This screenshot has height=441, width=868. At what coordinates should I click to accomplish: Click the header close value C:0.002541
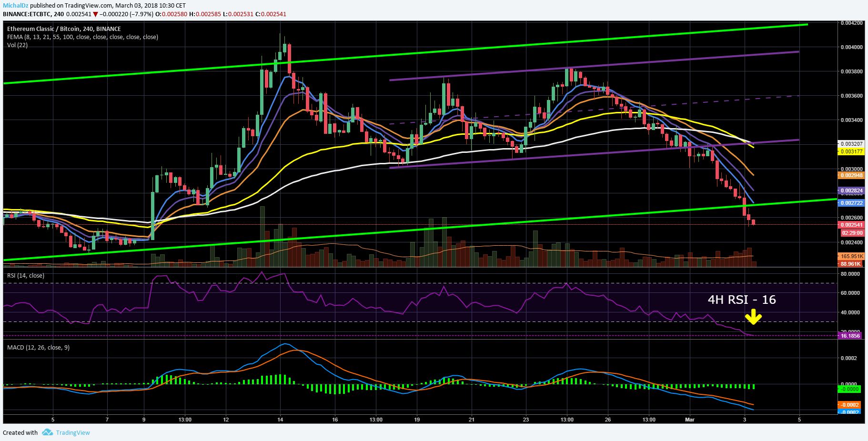pyautogui.click(x=271, y=14)
